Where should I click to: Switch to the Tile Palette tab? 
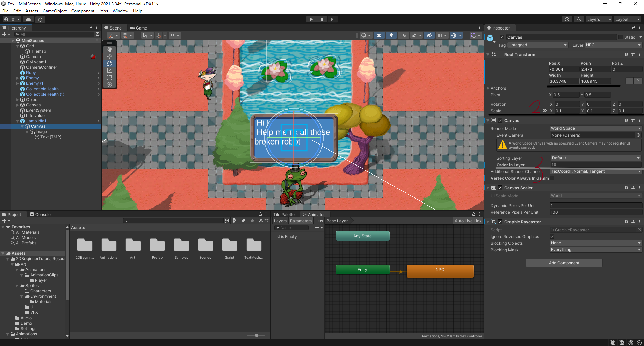[284, 214]
